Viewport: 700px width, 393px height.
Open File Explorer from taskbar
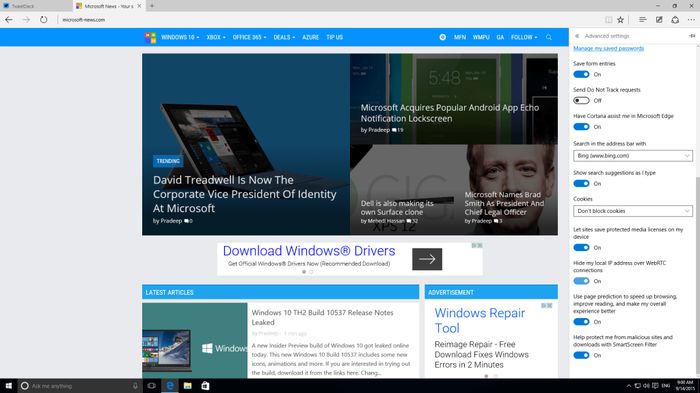188,385
